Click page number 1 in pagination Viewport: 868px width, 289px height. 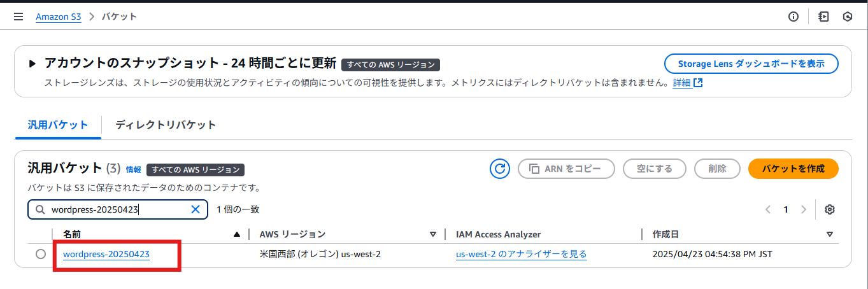click(x=786, y=209)
